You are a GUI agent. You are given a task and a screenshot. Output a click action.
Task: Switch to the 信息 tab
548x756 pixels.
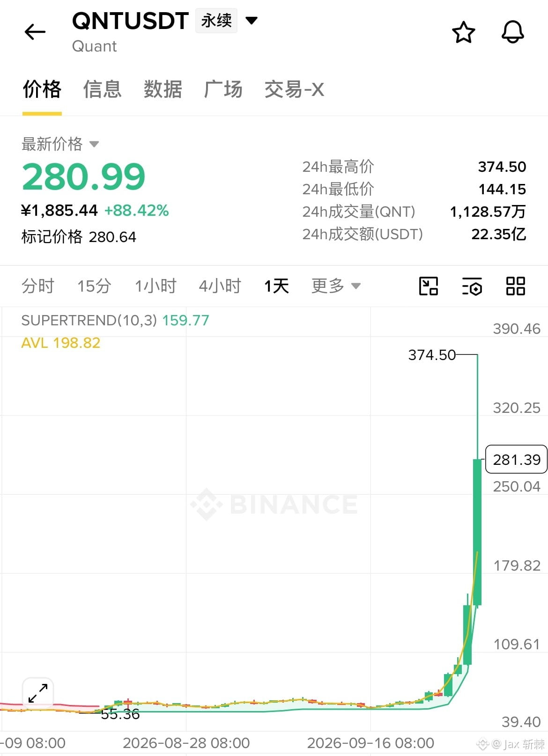(102, 89)
